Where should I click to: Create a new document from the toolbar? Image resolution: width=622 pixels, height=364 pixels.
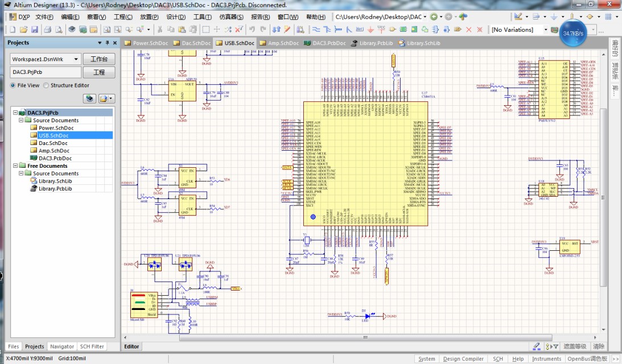tap(13, 30)
